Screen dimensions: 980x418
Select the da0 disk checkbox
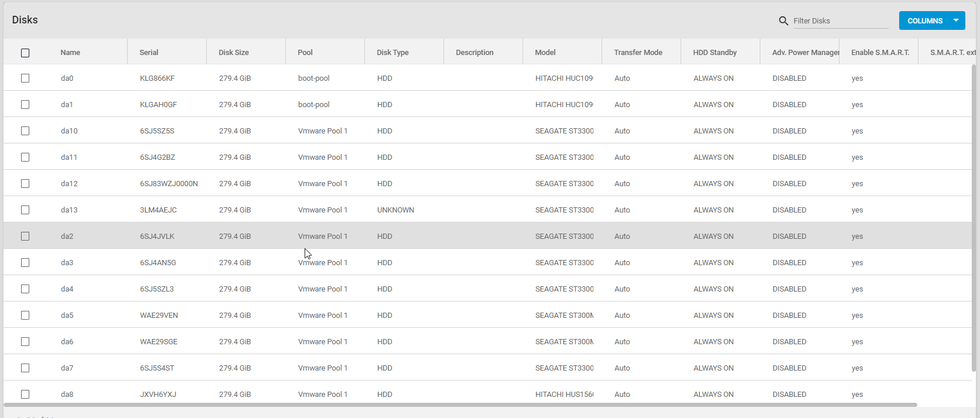(25, 78)
